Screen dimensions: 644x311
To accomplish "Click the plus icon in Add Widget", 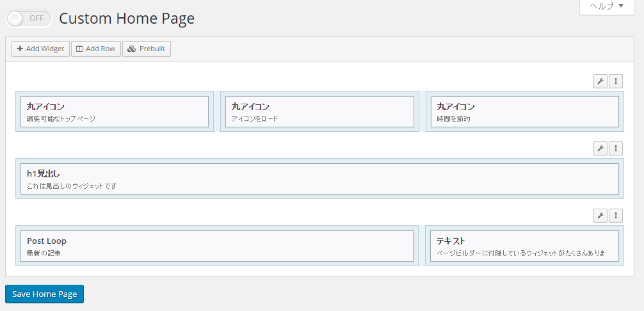I will tap(20, 49).
